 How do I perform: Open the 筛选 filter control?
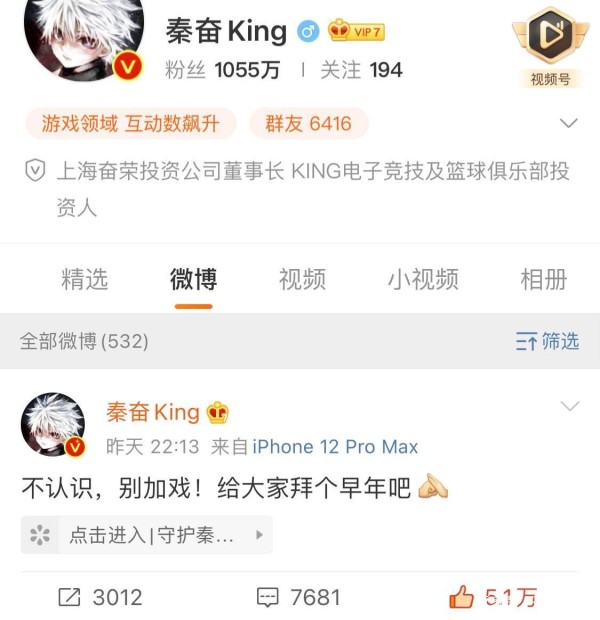point(547,341)
